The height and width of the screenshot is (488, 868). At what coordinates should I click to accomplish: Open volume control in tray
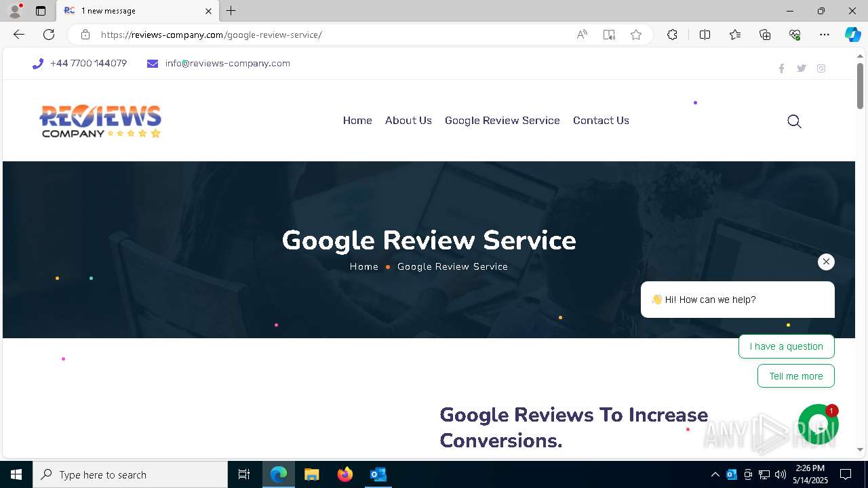pos(781,474)
